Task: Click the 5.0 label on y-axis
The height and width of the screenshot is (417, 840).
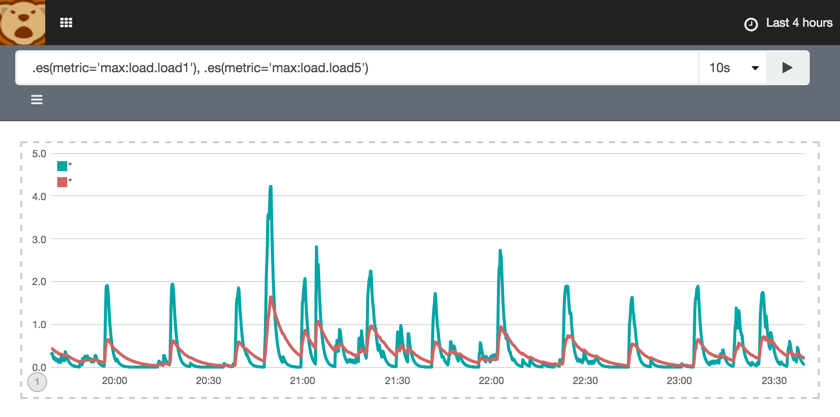Action: pyautogui.click(x=39, y=154)
